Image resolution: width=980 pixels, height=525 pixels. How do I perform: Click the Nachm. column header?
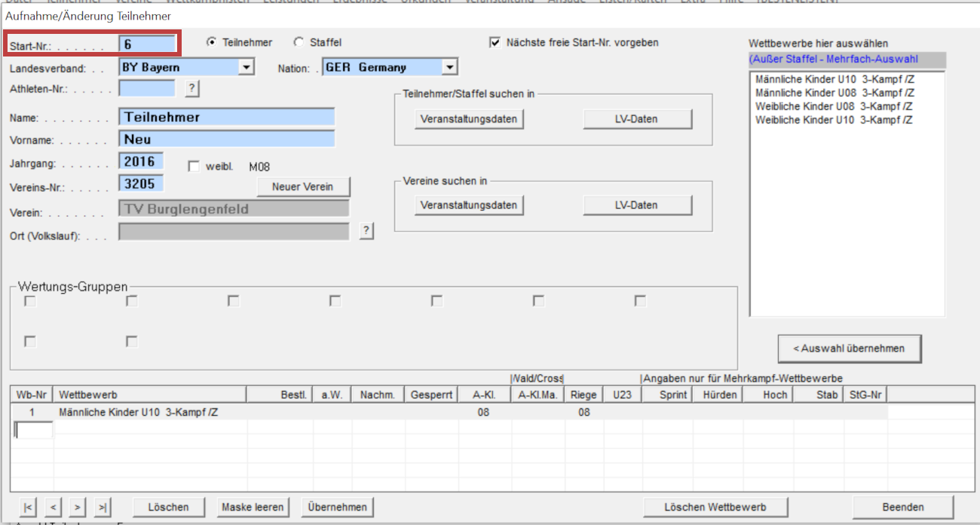click(x=378, y=395)
